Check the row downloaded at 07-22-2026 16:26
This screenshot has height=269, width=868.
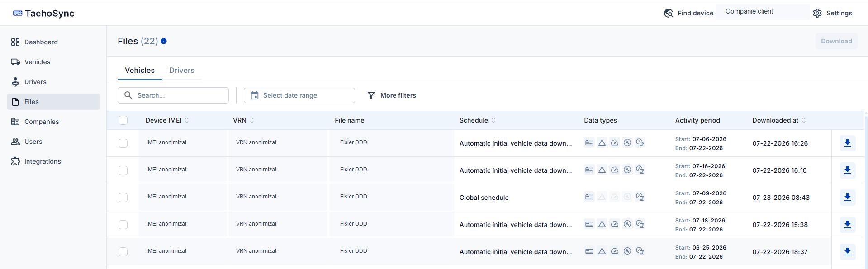(x=123, y=143)
